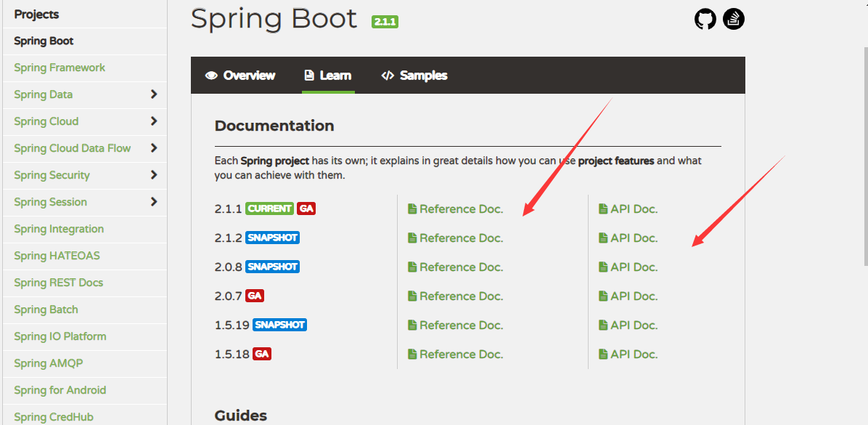Screen dimensions: 868x425
Task: Click document icon of 1.5.18 API Doc.
Action: click(x=603, y=354)
